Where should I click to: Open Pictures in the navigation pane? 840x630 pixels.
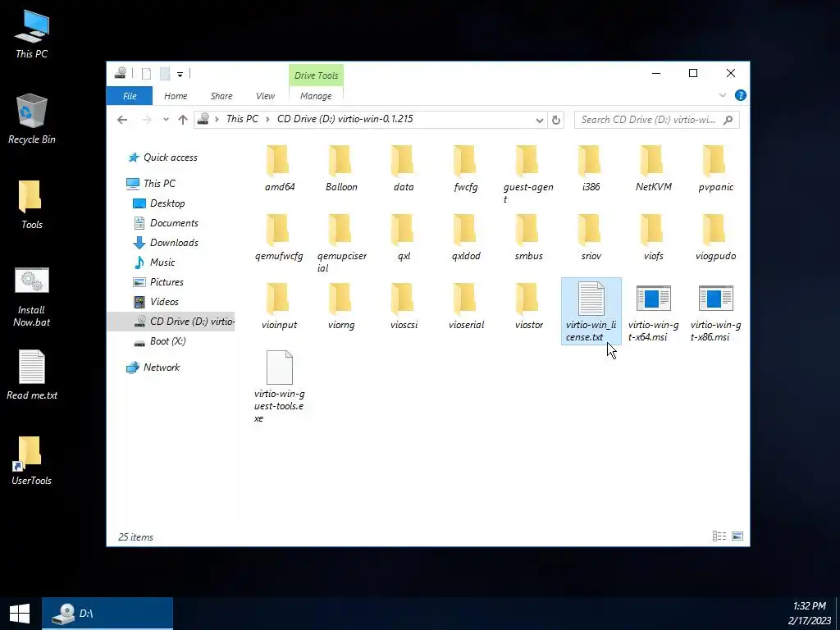tap(158, 282)
